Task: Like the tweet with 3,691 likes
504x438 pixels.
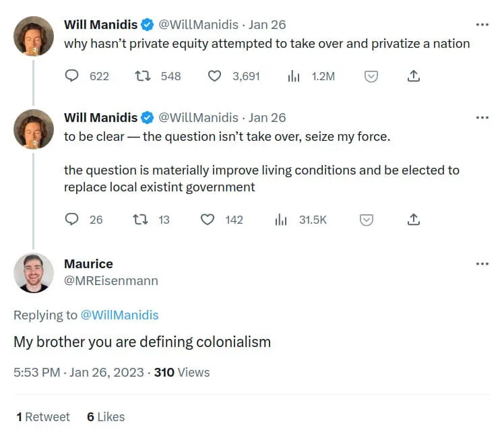Action: pyautogui.click(x=214, y=76)
